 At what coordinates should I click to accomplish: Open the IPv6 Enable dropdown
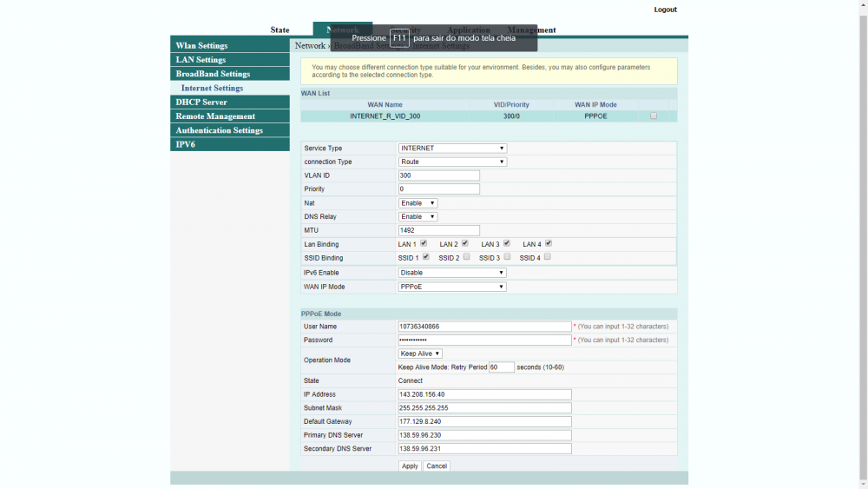coord(452,273)
